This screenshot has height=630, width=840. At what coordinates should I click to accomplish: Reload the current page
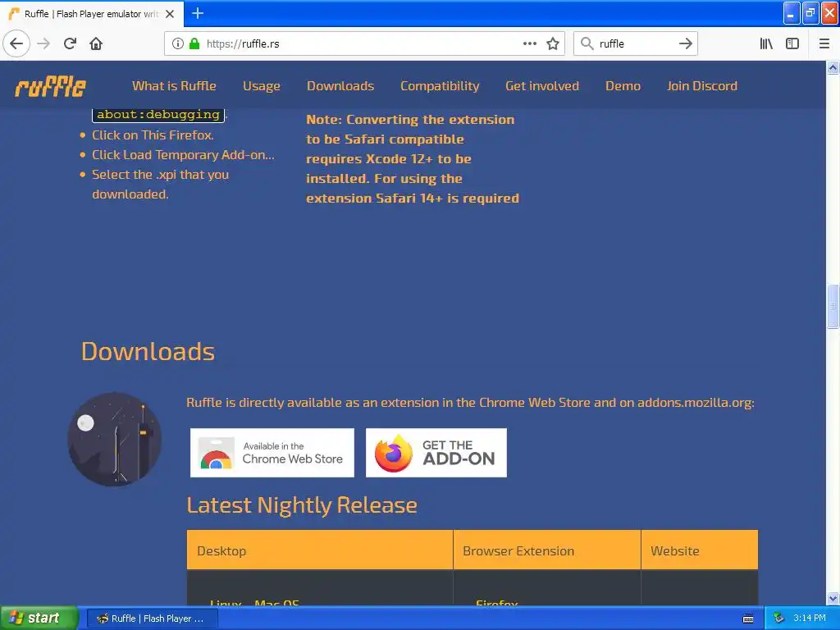coord(70,43)
